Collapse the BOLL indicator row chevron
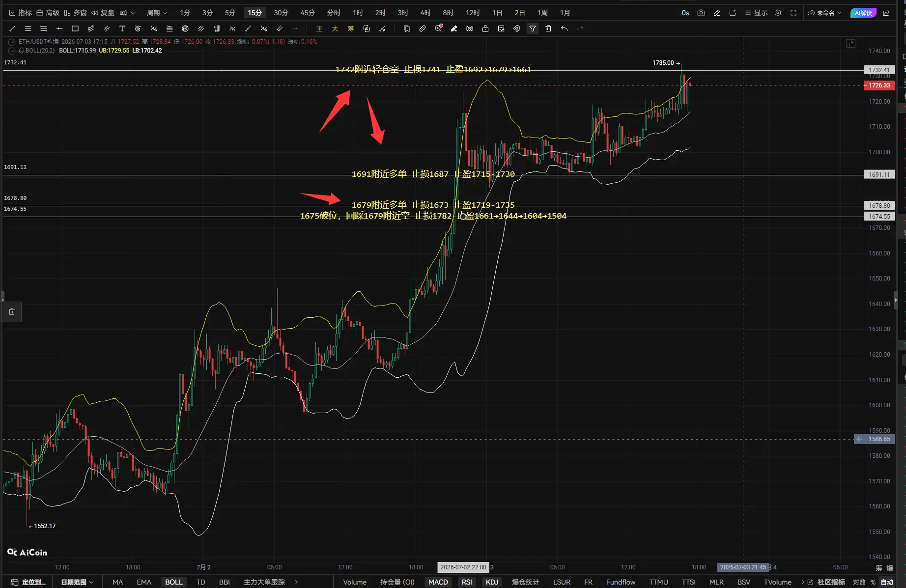The width and height of the screenshot is (906, 588). coord(12,51)
